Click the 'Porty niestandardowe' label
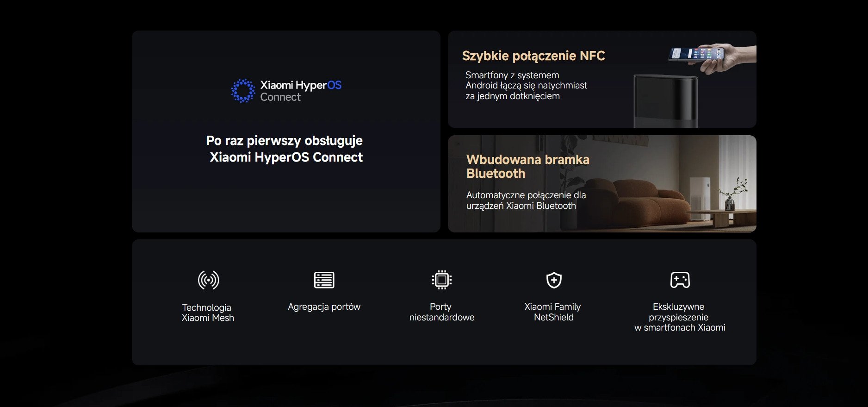The image size is (868, 407). tap(441, 312)
